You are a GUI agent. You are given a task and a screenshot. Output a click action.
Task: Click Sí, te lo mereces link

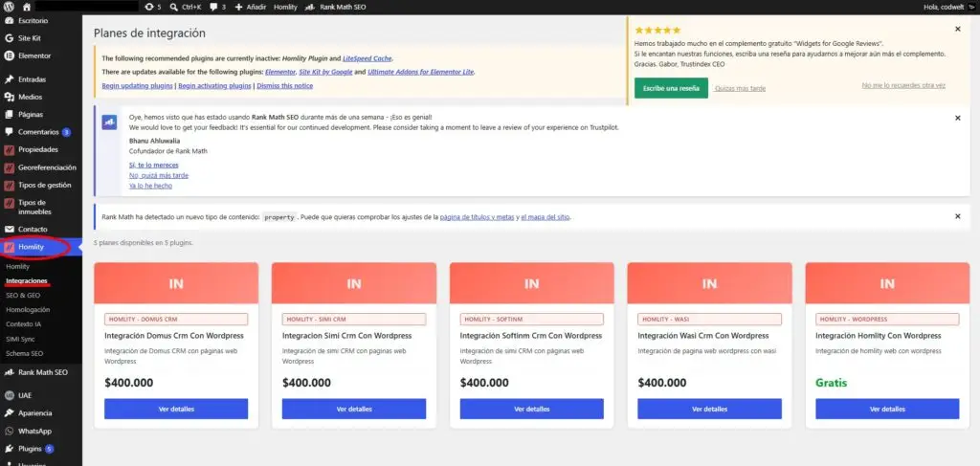click(154, 165)
